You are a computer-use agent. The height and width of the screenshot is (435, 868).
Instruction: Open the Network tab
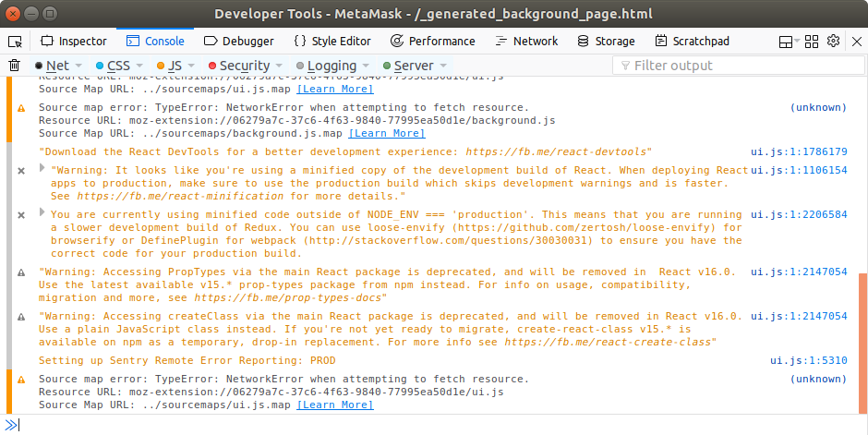tap(526, 41)
